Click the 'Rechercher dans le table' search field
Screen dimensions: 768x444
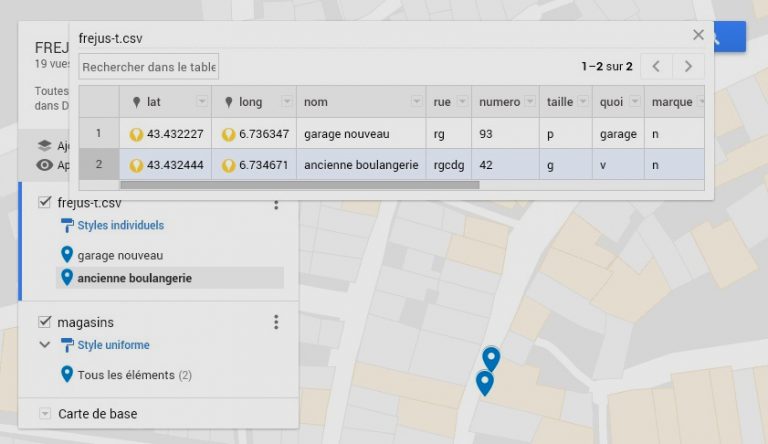(x=149, y=67)
